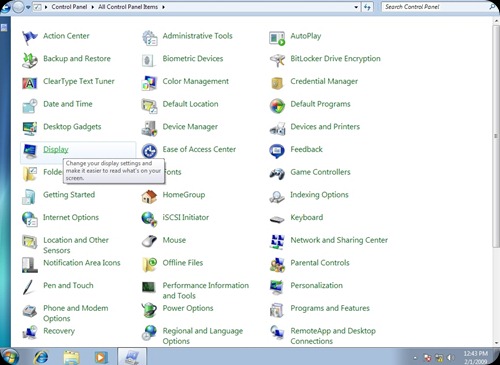Viewport: 500px width, 365px height.
Task: Open Indexing Options link
Action: tap(319, 195)
